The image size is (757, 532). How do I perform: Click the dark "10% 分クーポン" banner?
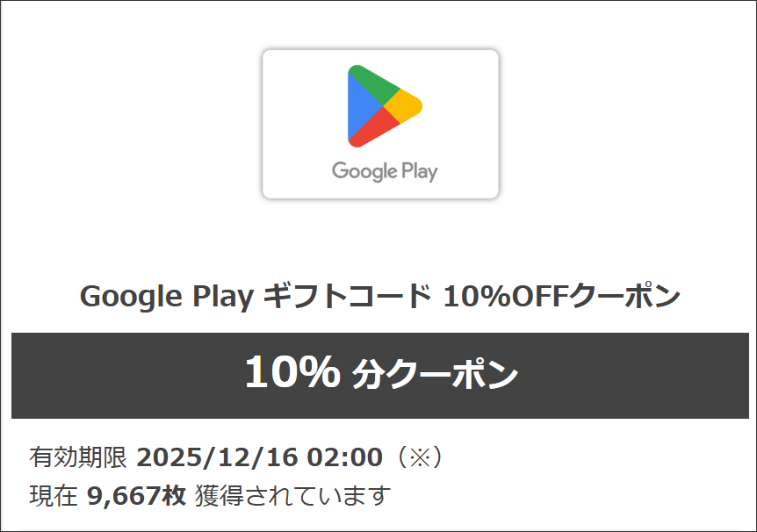(x=379, y=375)
